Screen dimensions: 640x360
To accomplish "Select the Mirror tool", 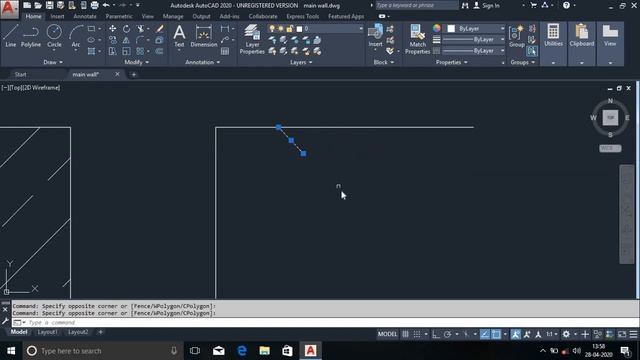I will click(x=127, y=40).
